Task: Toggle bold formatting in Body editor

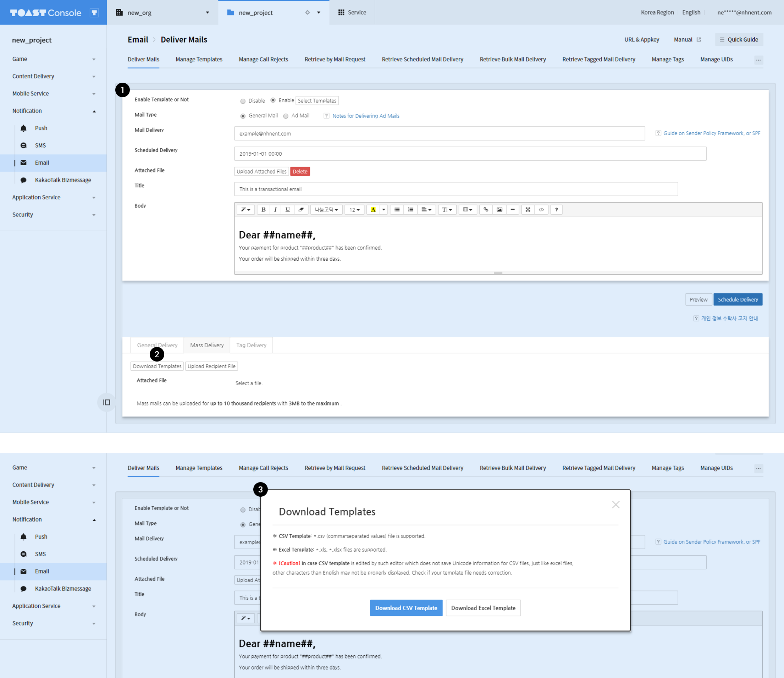Action: (263, 210)
